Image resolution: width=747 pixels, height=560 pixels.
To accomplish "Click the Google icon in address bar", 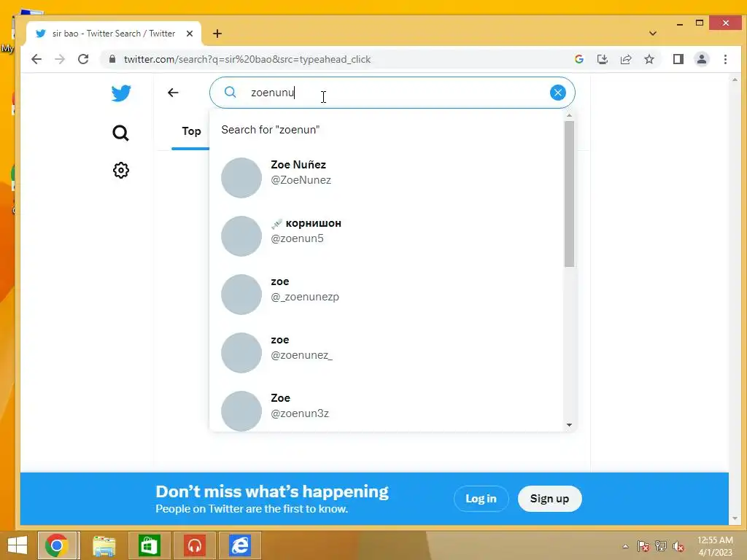I will (x=578, y=59).
